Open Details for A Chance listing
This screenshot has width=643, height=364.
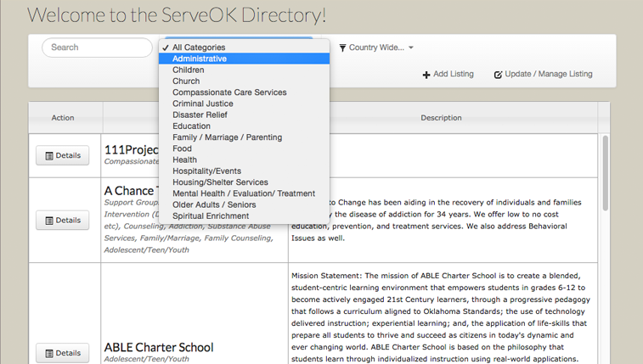(x=62, y=221)
